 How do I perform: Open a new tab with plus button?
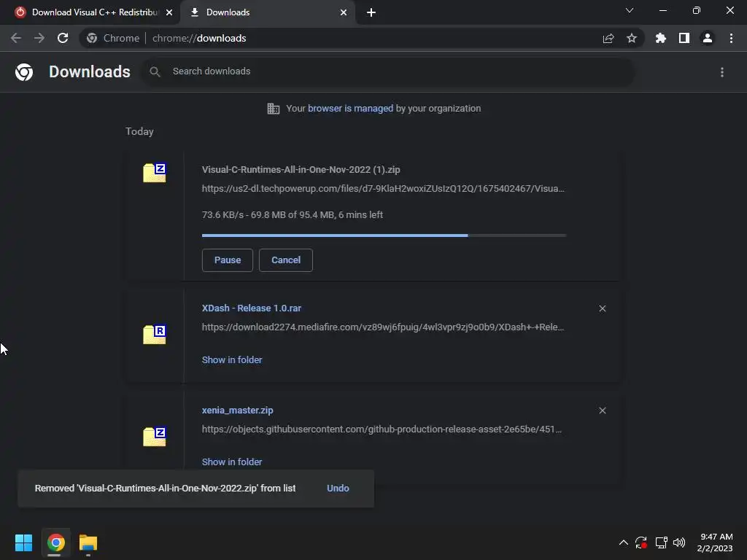pos(371,12)
